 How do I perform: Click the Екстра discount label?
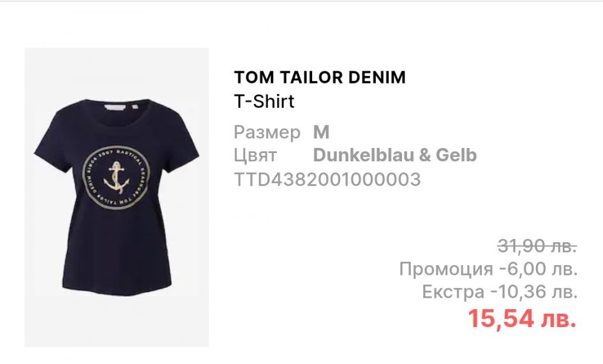pyautogui.click(x=453, y=292)
